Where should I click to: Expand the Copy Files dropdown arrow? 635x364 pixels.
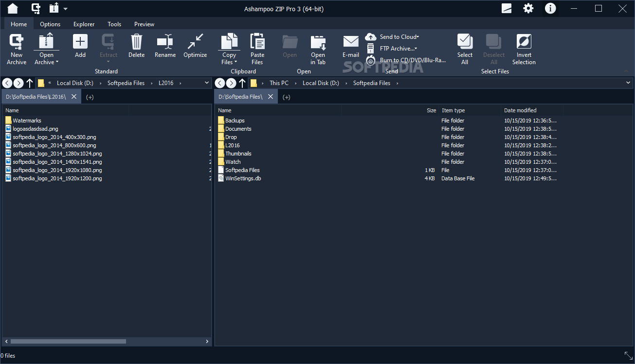[x=236, y=62]
